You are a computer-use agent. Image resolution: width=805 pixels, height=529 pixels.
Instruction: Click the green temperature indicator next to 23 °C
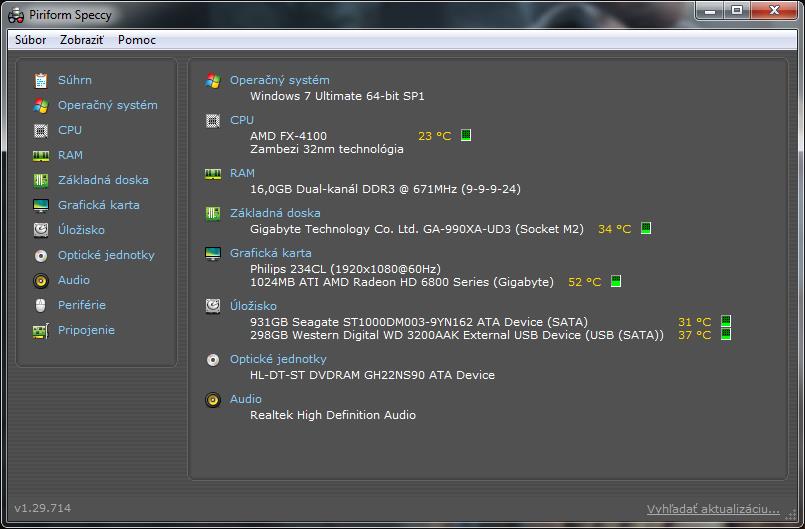tap(466, 135)
